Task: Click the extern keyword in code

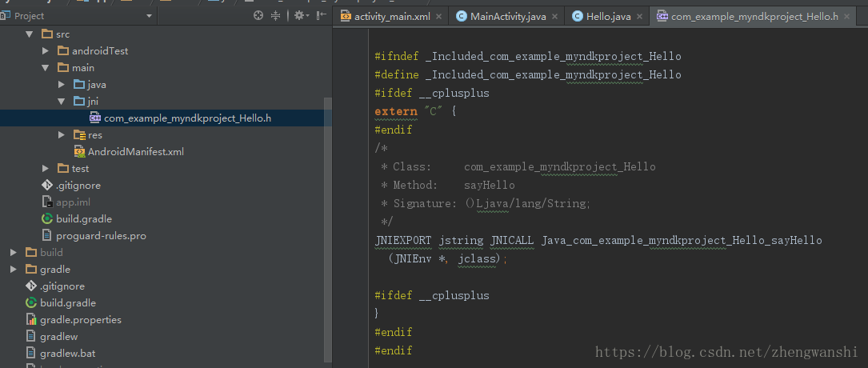Action: (x=396, y=111)
